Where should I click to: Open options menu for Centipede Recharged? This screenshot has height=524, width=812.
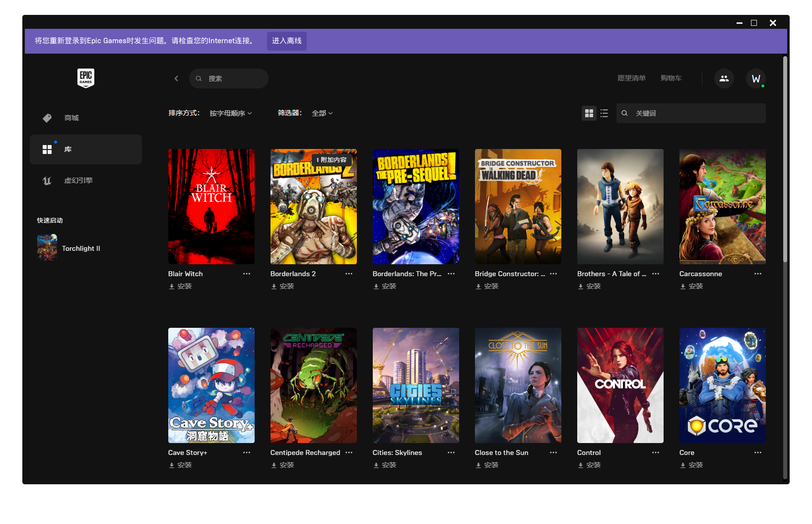(x=349, y=452)
